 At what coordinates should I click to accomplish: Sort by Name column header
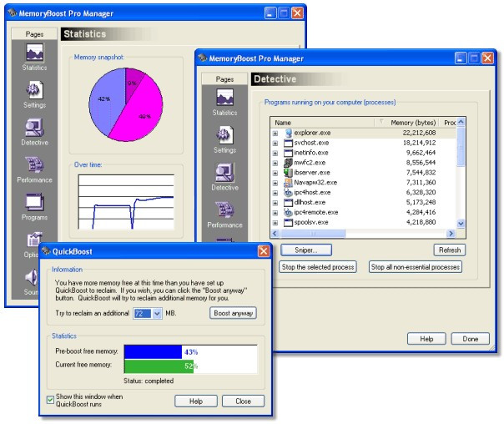323,123
